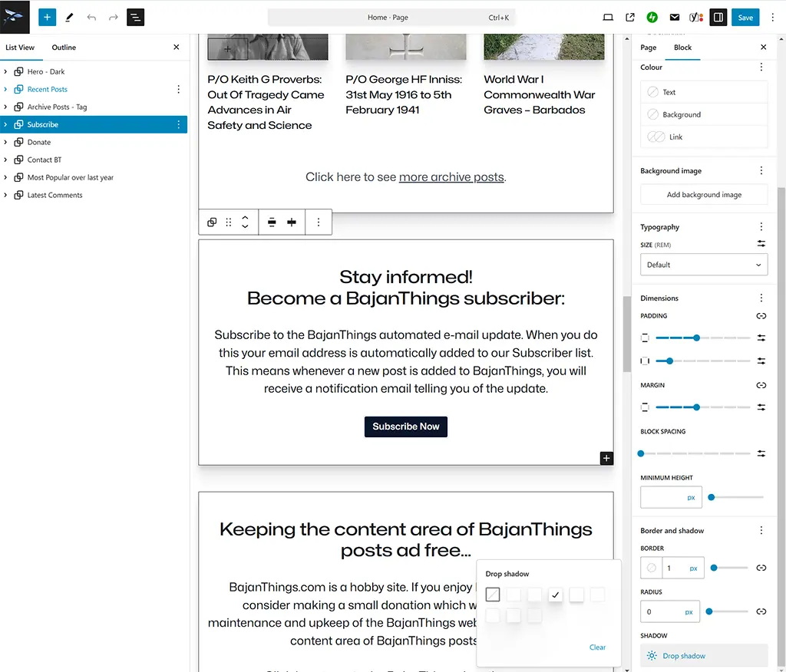Click the 'more archive posts' link
Image resolution: width=786 pixels, height=672 pixels.
pos(451,176)
